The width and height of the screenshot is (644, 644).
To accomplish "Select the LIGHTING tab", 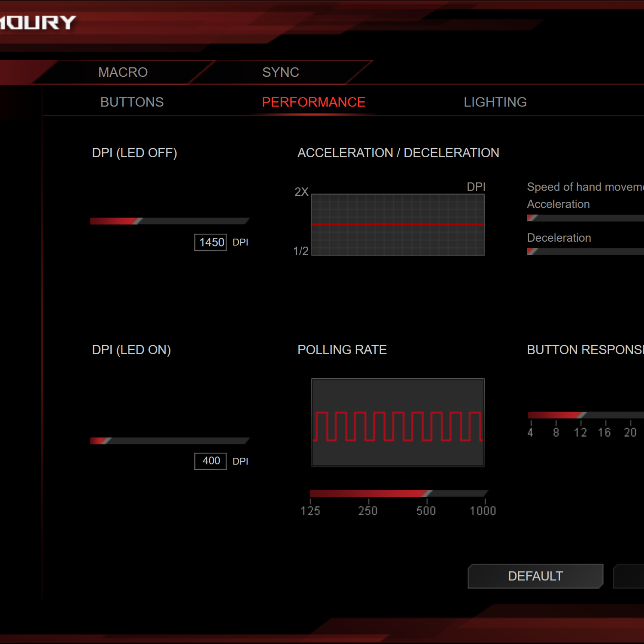I will (x=495, y=102).
